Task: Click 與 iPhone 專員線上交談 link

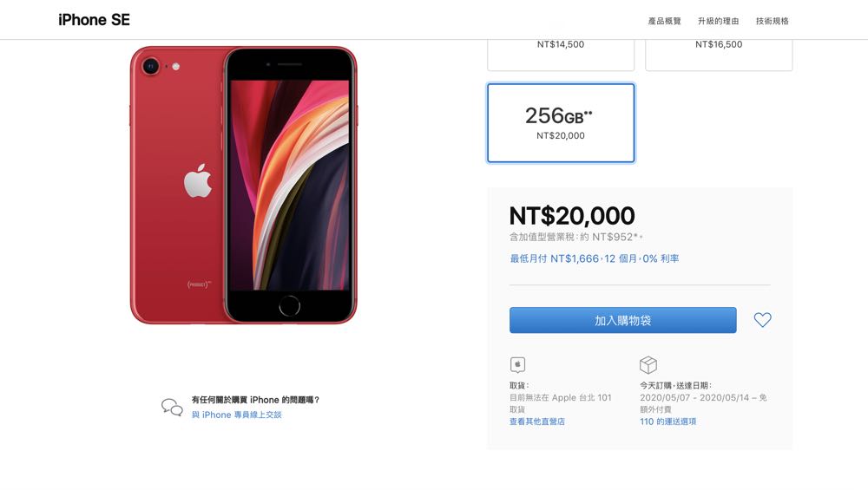Action: [x=236, y=415]
